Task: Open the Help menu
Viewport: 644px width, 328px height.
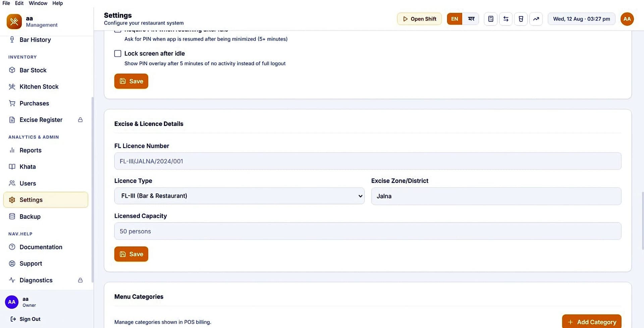Action: (x=57, y=3)
